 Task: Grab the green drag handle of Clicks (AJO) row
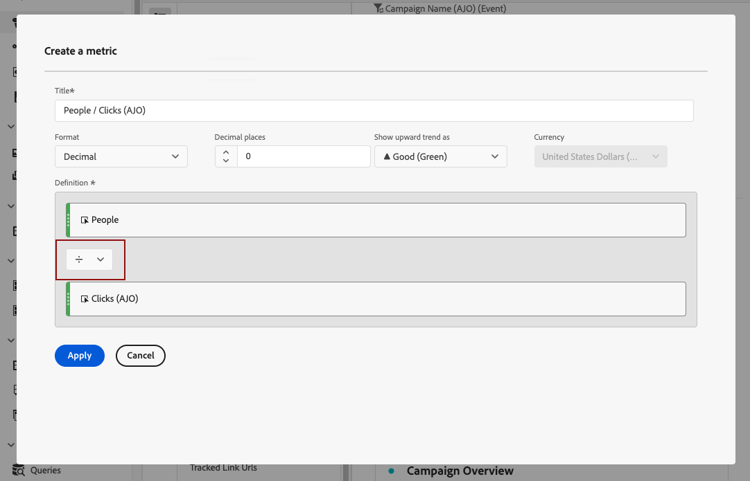coord(68,299)
